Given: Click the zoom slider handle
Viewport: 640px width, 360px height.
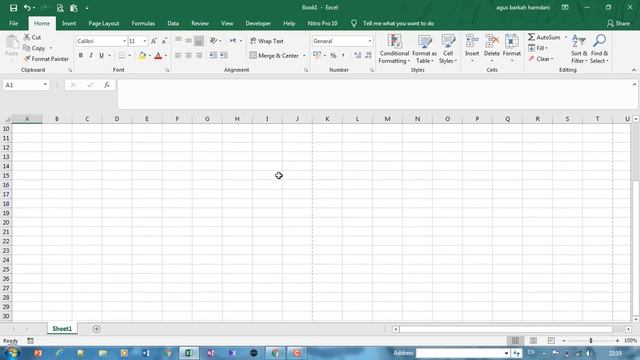Looking at the screenshot, I should (591, 340).
